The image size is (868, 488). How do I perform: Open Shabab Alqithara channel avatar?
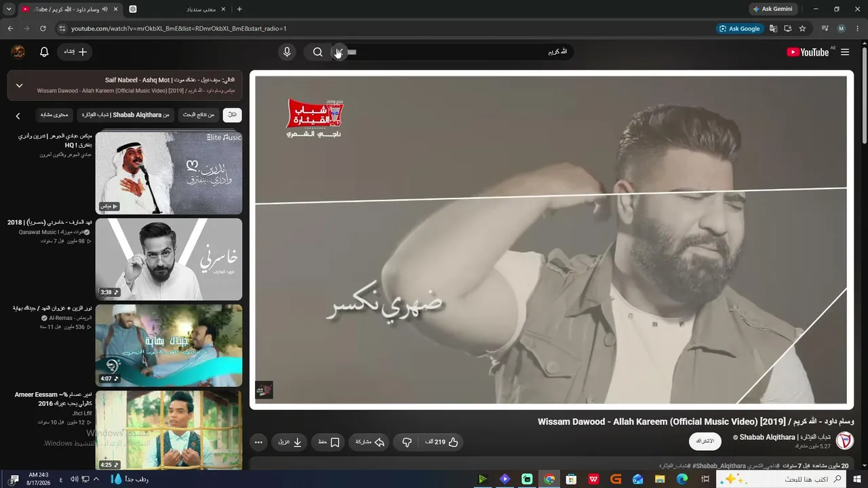(845, 441)
